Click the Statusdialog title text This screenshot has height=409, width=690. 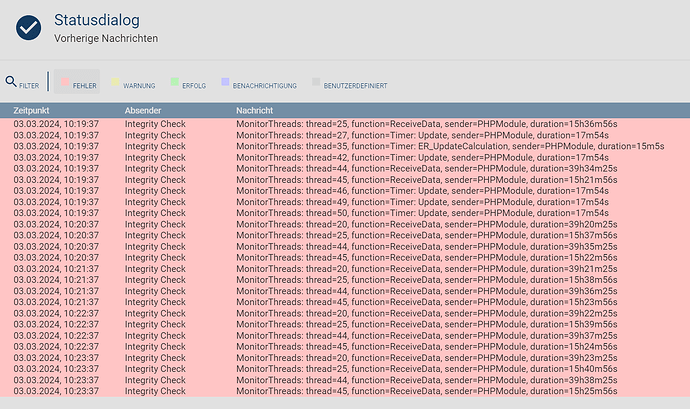tap(97, 20)
